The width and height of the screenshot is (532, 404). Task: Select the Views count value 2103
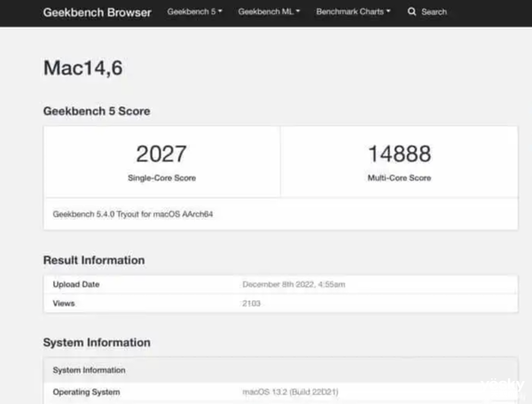[x=252, y=304]
